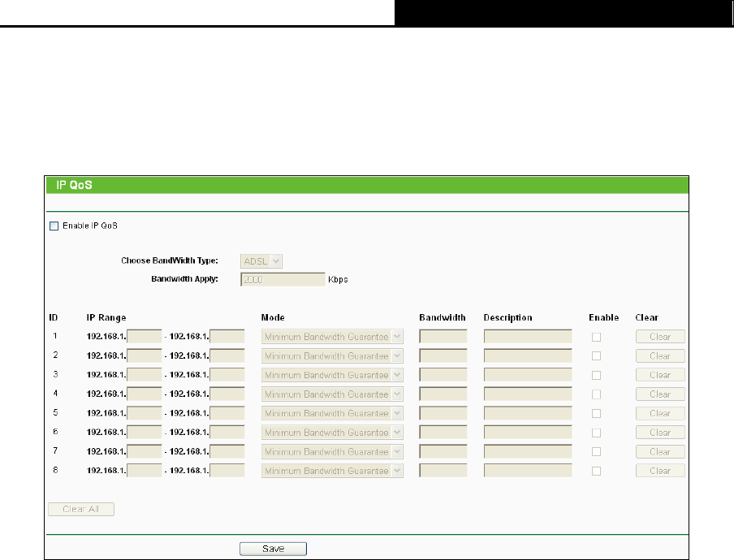The image size is (734, 560).
Task: Focus the starting IP field in row 1
Action: click(145, 336)
